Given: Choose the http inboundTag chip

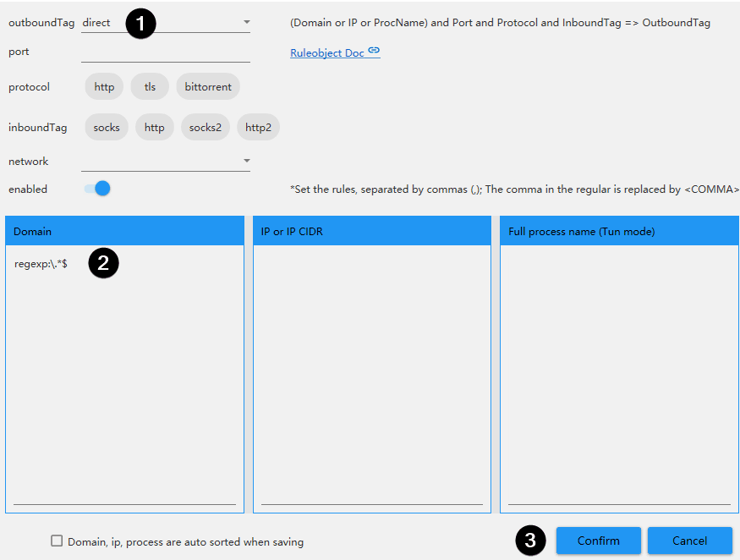Looking at the screenshot, I should coord(155,128).
